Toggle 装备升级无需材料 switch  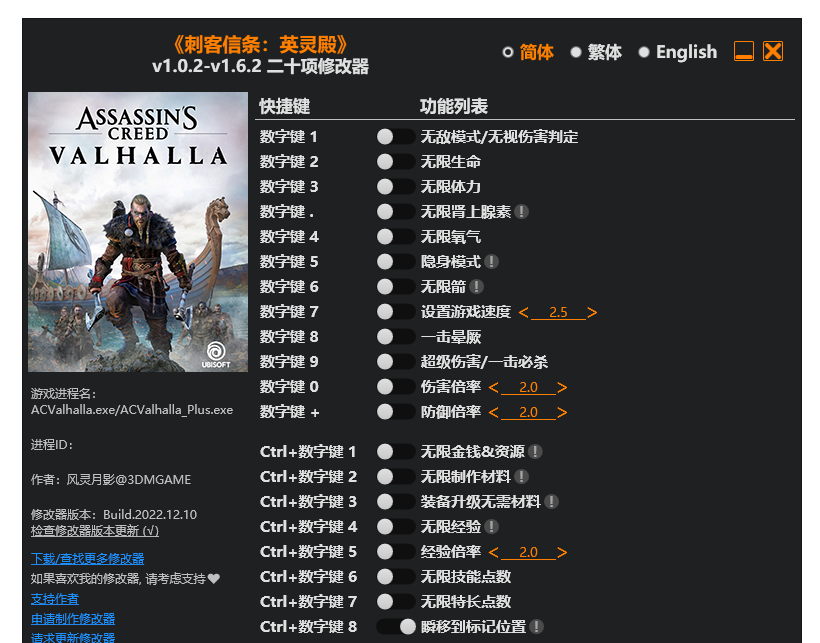point(396,502)
